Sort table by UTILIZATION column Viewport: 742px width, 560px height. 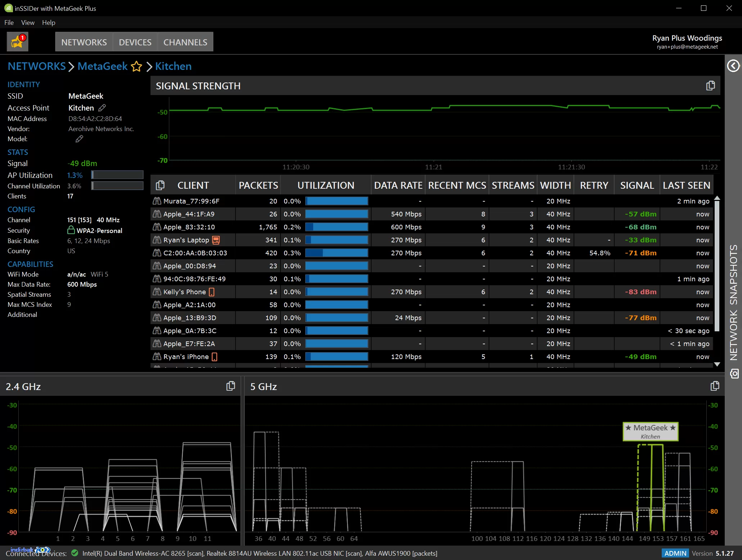click(x=326, y=185)
